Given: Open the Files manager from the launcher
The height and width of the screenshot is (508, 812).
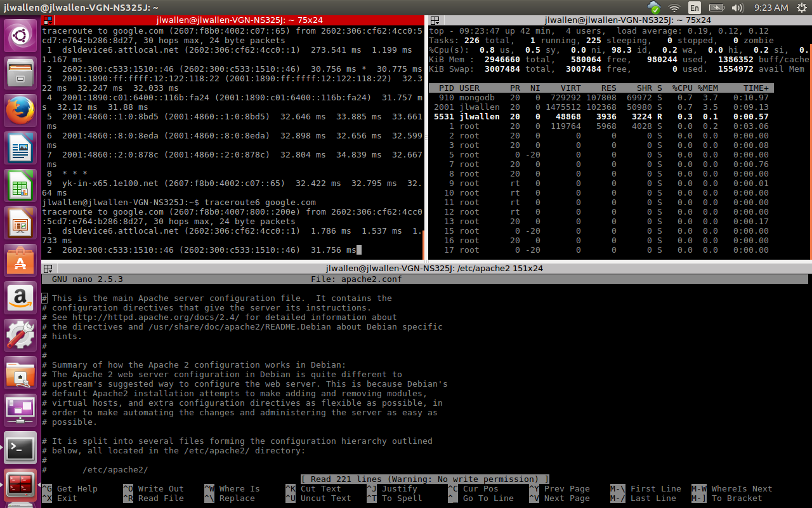Looking at the screenshot, I should coord(21,73).
